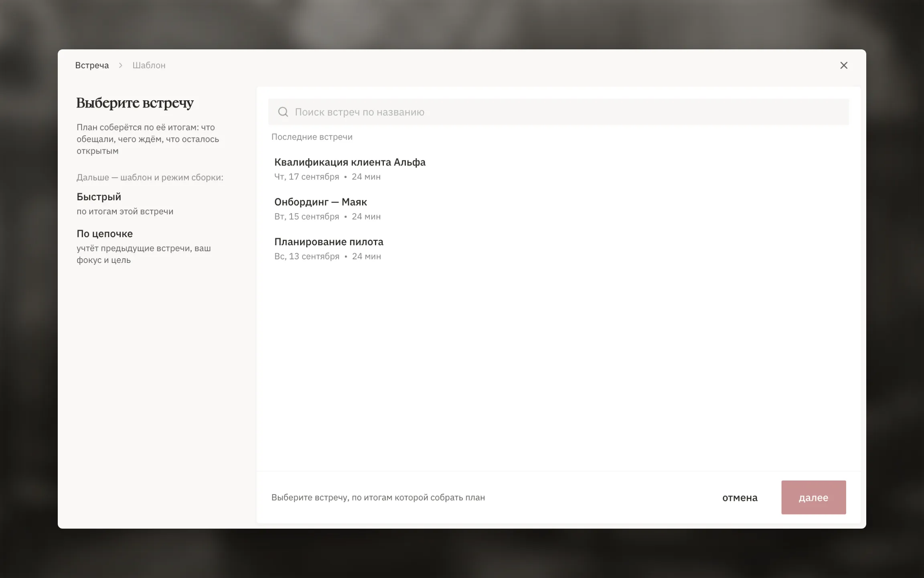
Task: Focus the meeting name search field
Action: 558,112
